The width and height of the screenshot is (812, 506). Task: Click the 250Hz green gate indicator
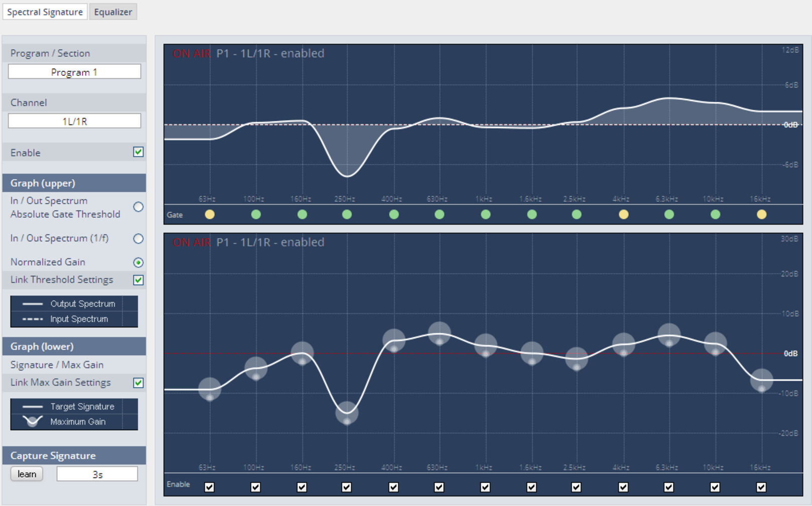(347, 215)
